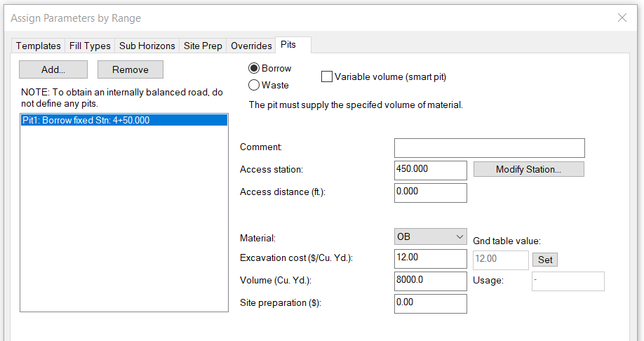Edit the Access station field

pos(431,170)
